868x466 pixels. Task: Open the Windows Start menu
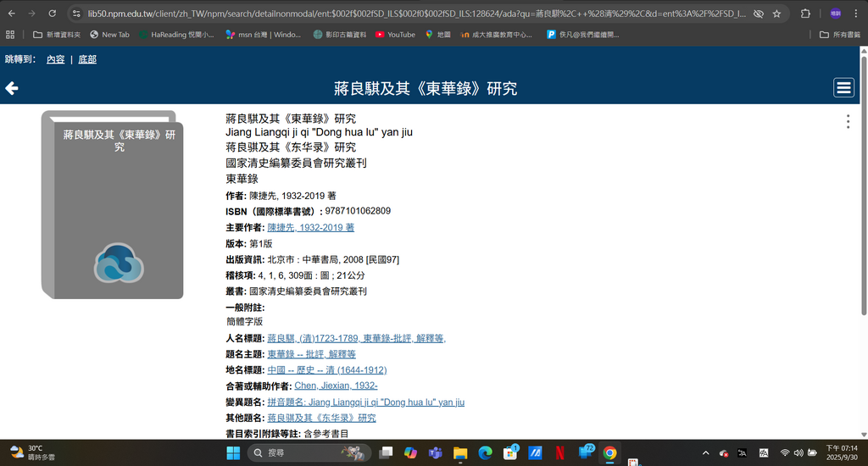(232, 452)
